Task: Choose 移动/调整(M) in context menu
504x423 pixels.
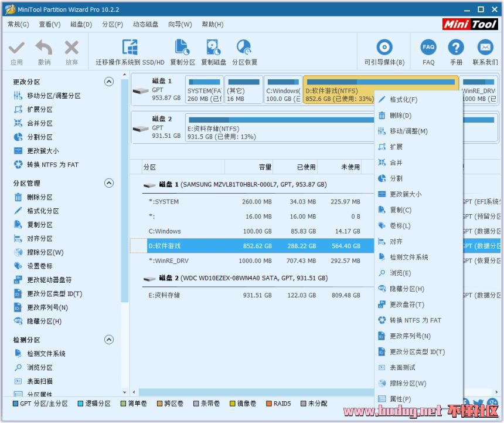Action: coord(418,131)
